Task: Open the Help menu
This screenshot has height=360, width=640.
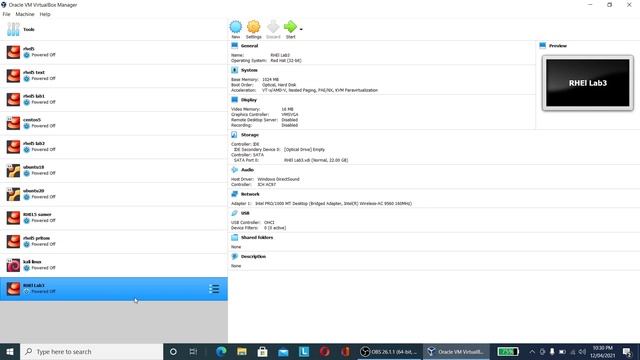Action: pyautogui.click(x=45, y=14)
